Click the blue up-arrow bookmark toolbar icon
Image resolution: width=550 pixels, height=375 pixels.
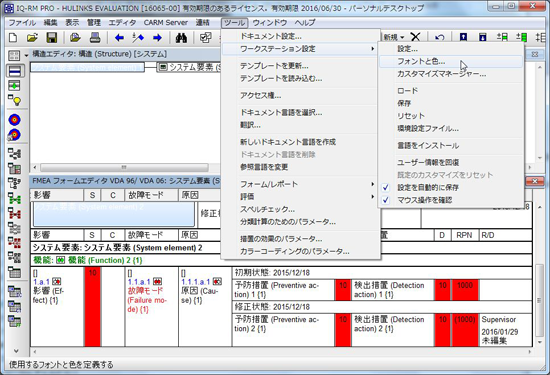pyautogui.click(x=463, y=37)
